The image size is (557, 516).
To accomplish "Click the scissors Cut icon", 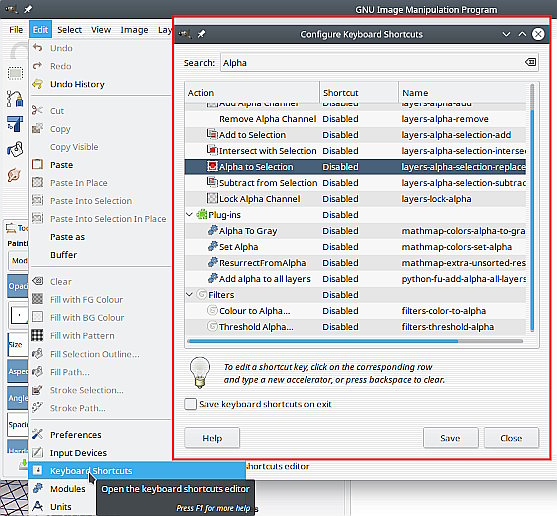I will pyautogui.click(x=37, y=110).
